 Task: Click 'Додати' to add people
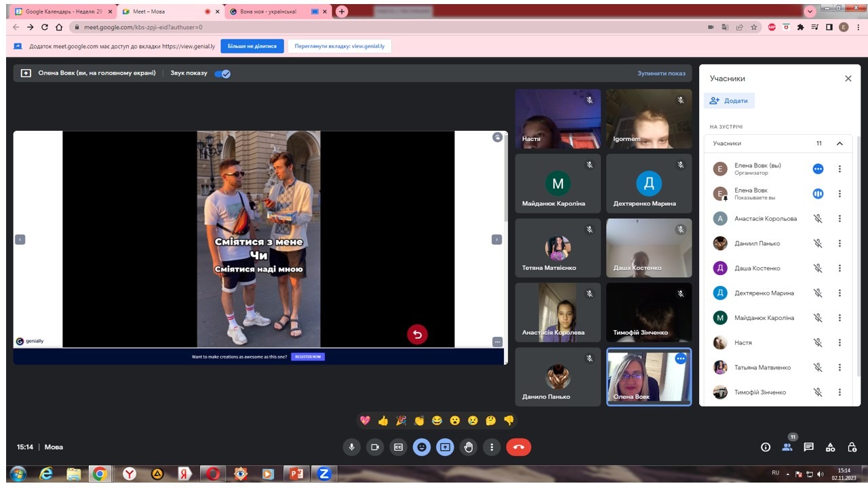(729, 100)
